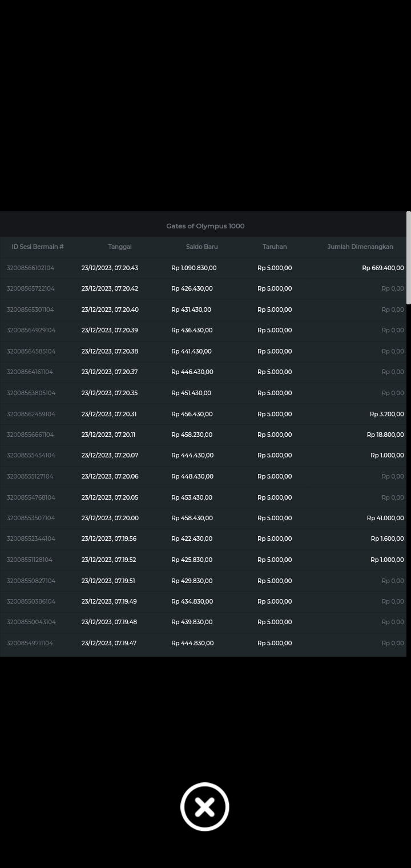
Task: Click the Rp 669.400,00 winning amount
Action: point(382,268)
